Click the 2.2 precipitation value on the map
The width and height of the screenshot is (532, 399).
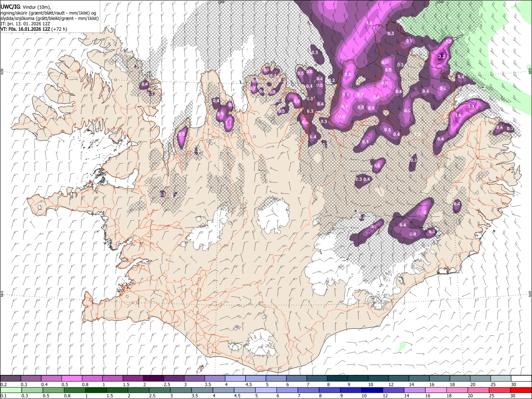pyautogui.click(x=442, y=57)
